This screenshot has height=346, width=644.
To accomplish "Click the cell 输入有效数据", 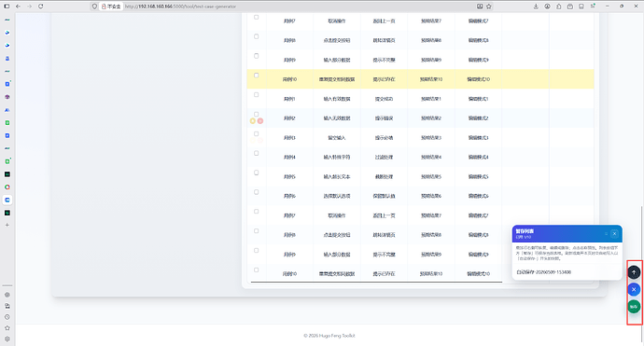I will coord(337,99).
